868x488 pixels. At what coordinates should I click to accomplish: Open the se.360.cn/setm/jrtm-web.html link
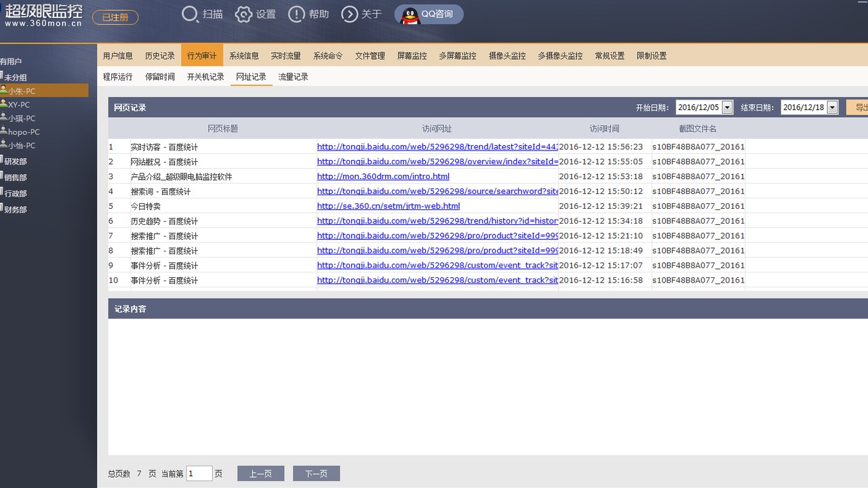tap(389, 206)
